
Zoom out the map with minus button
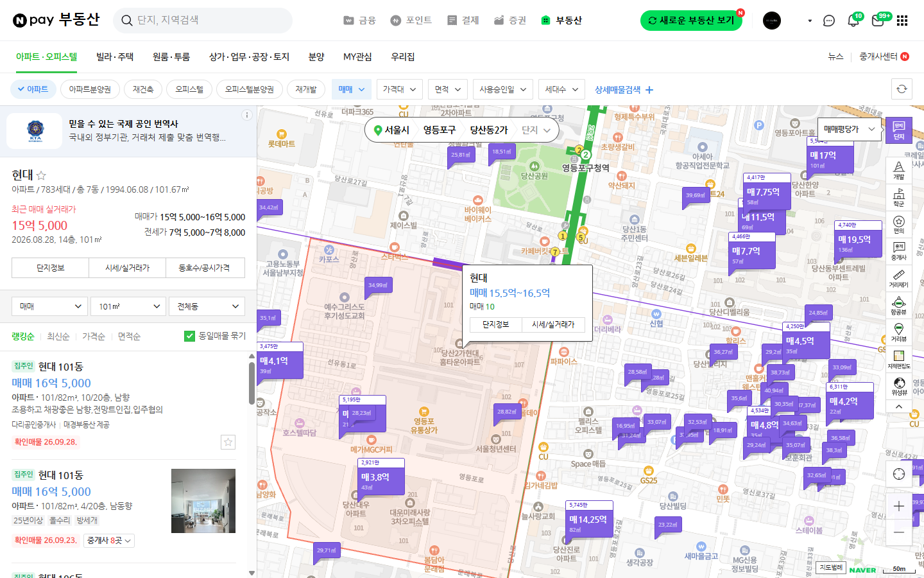[898, 532]
